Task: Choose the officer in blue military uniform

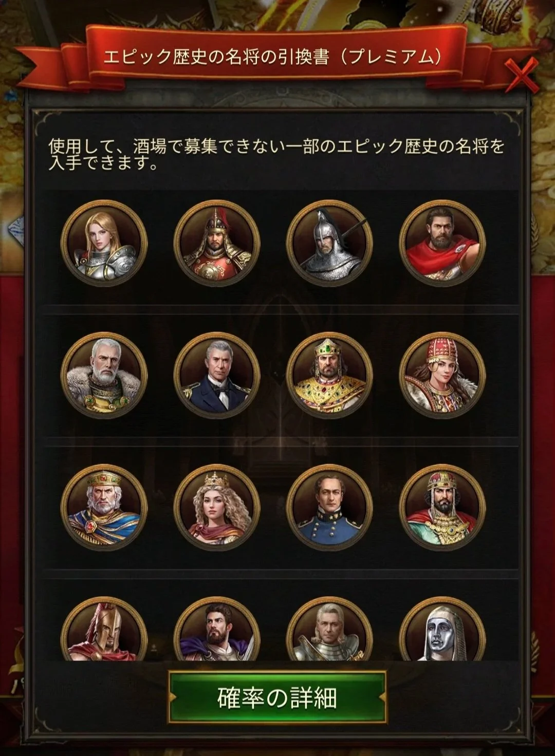Action: click(330, 508)
